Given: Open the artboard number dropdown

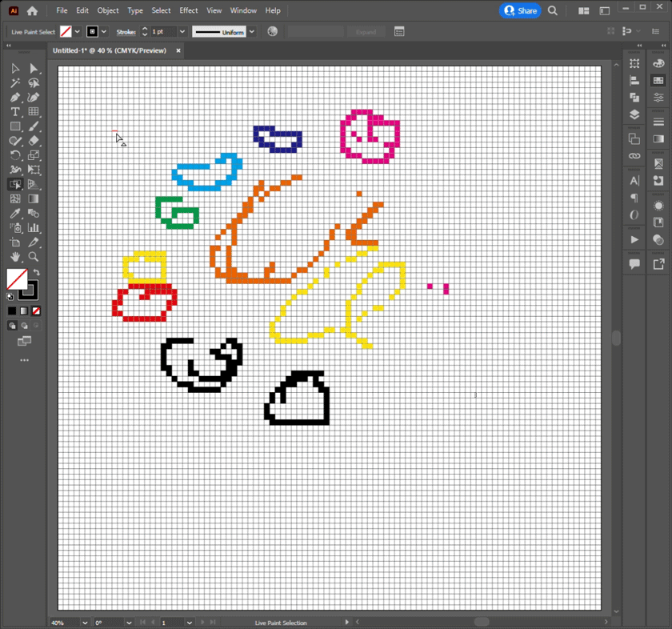Looking at the screenshot, I should 190,623.
